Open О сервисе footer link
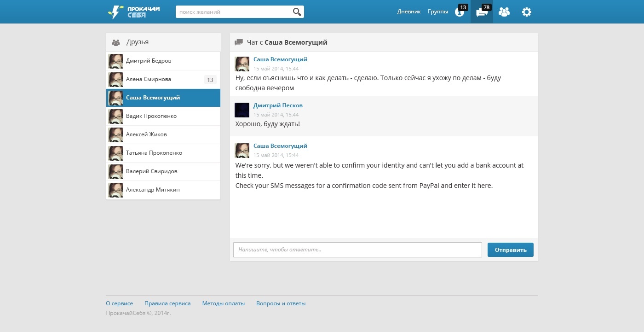644x332 pixels. click(x=119, y=303)
